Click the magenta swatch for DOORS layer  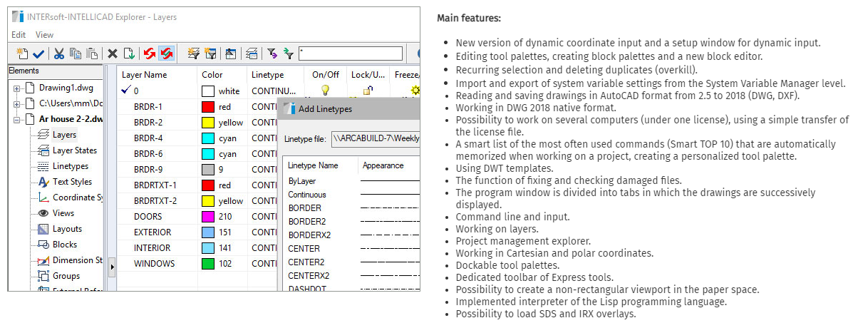pos(208,217)
